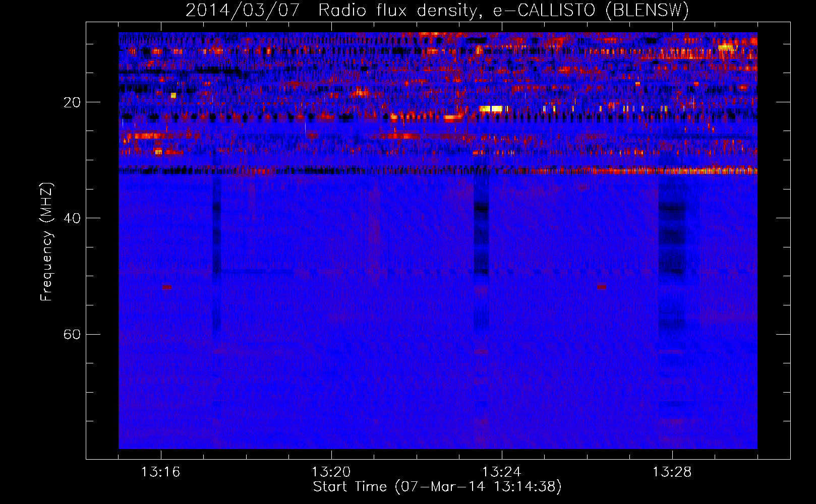Click the 20 MHz frequency tick label
The width and height of the screenshot is (816, 504).
click(72, 102)
